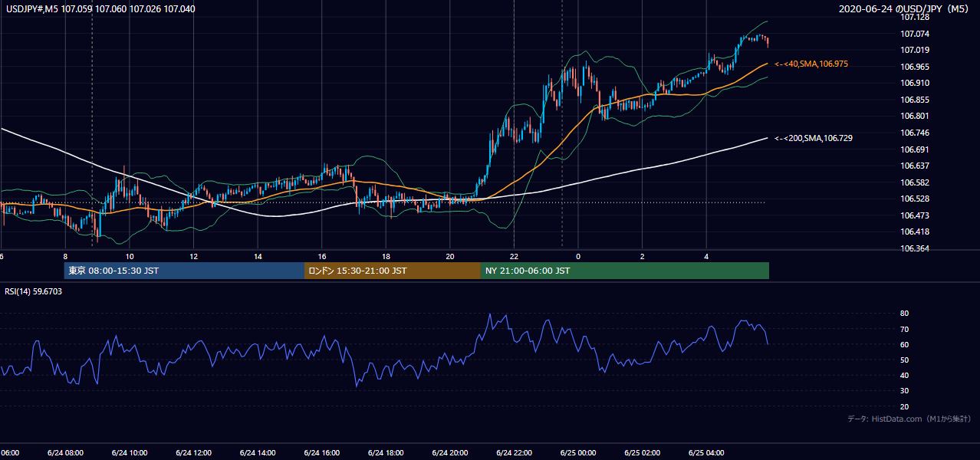Image resolution: width=980 pixels, height=460 pixels.
Task: Click the 106.746 price axis label
Action: 916,133
